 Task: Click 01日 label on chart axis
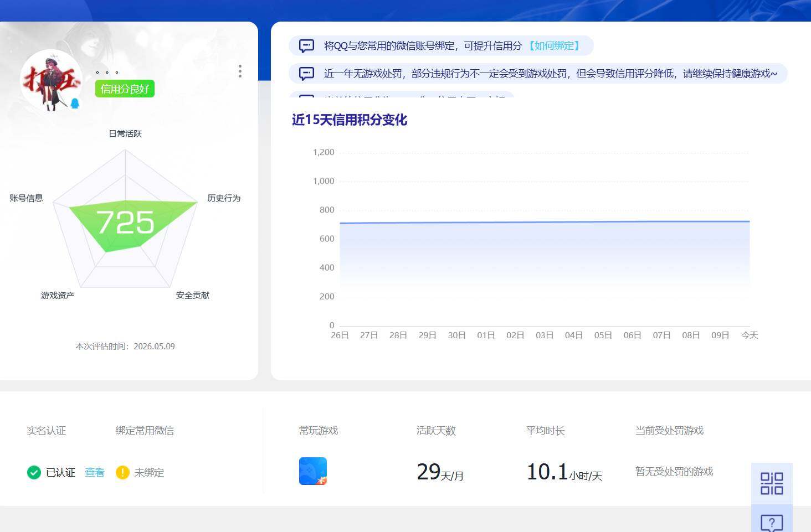(x=486, y=335)
